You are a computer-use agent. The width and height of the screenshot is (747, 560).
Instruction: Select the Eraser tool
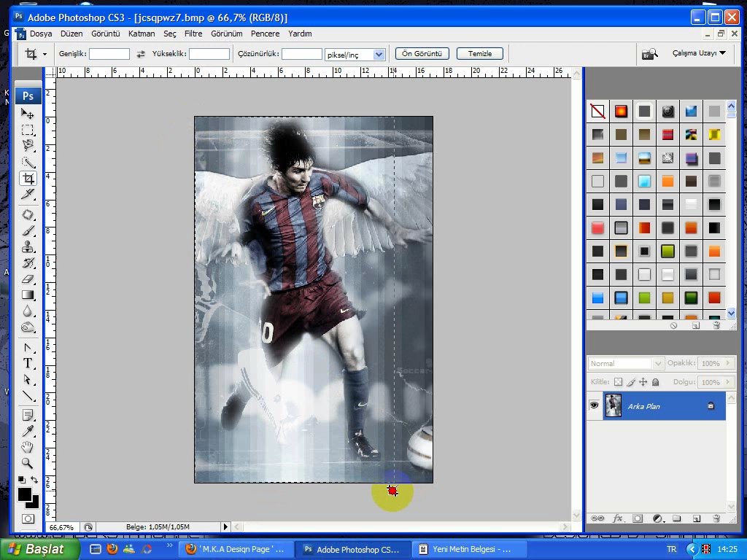pyautogui.click(x=28, y=279)
